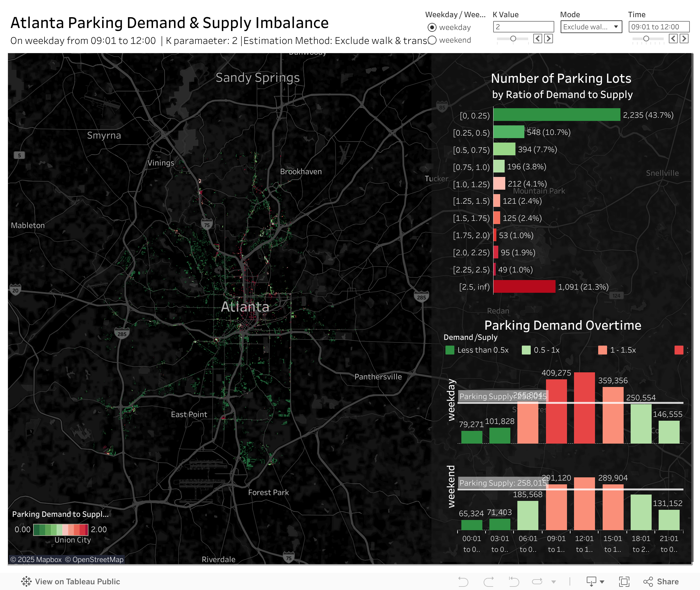
Task: Open the download options icon
Action: tap(591, 582)
